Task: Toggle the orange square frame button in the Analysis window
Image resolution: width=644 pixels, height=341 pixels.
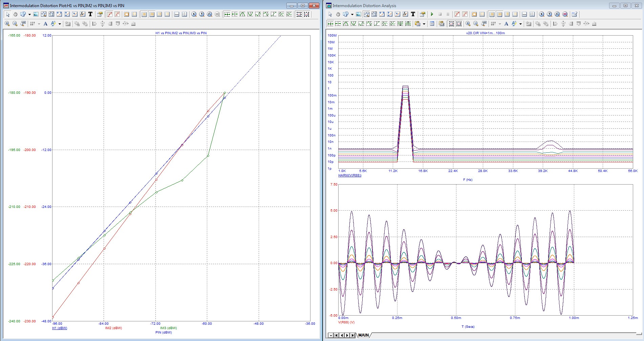Action: (474, 14)
